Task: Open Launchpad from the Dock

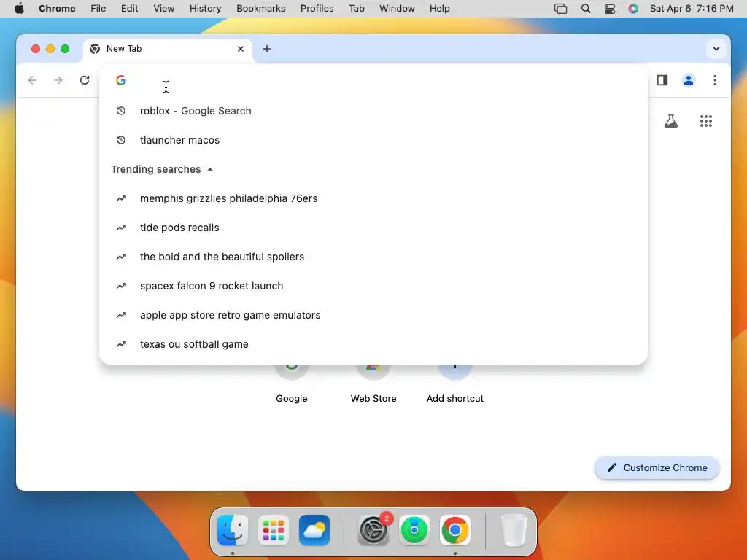Action: 274,530
